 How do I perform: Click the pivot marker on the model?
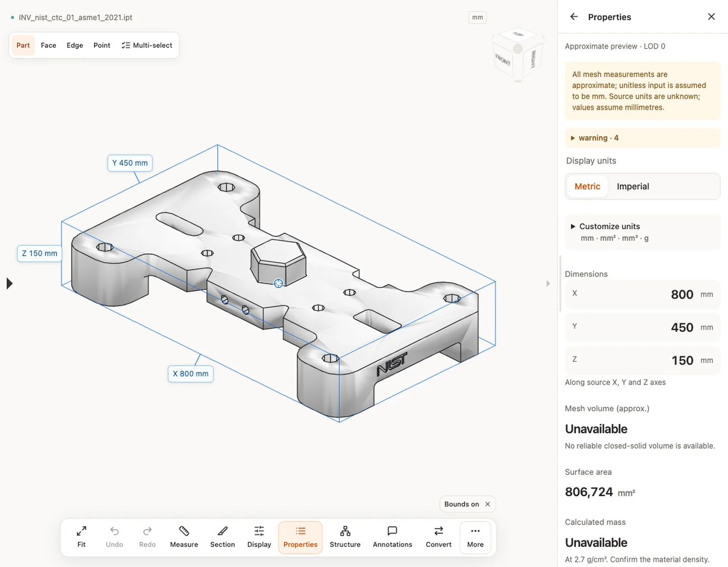pyautogui.click(x=279, y=283)
